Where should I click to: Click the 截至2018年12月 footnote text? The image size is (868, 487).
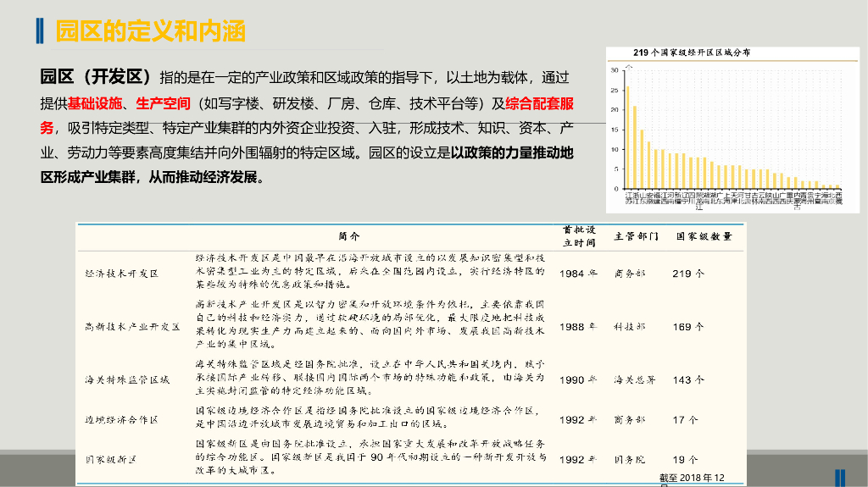[693, 479]
